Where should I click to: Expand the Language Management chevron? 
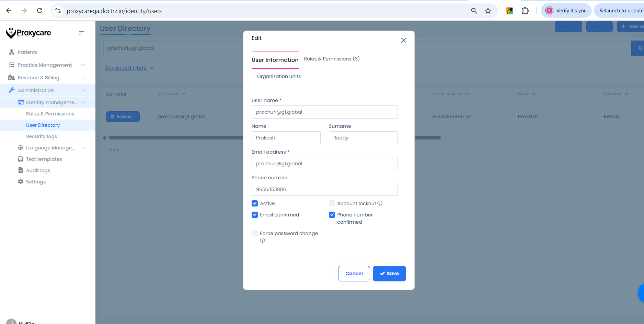[83, 148]
